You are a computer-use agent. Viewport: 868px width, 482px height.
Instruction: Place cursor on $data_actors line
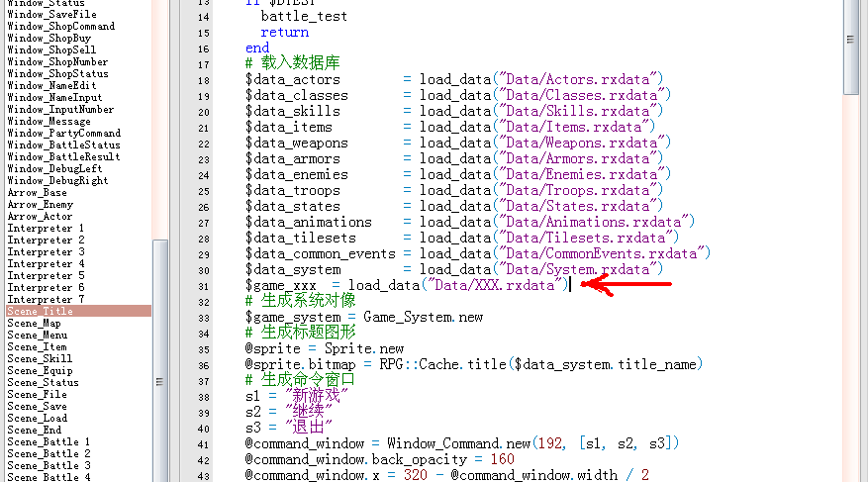click(454, 80)
